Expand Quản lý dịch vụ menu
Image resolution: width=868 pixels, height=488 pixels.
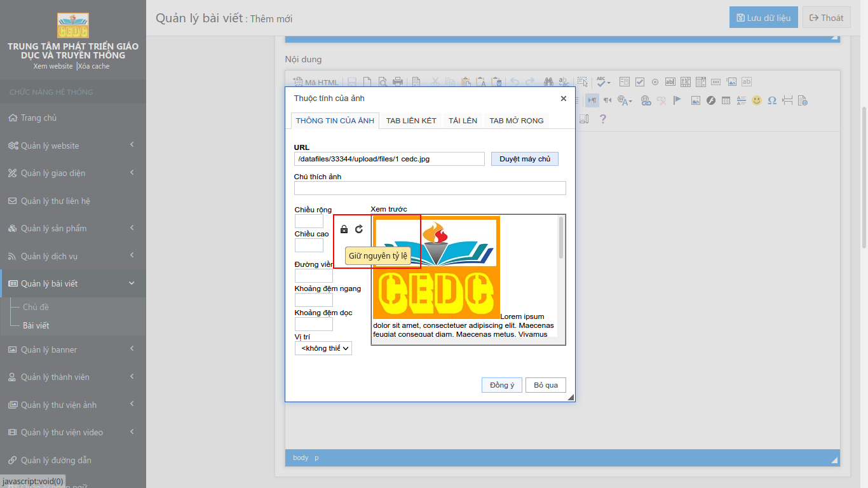pos(73,256)
